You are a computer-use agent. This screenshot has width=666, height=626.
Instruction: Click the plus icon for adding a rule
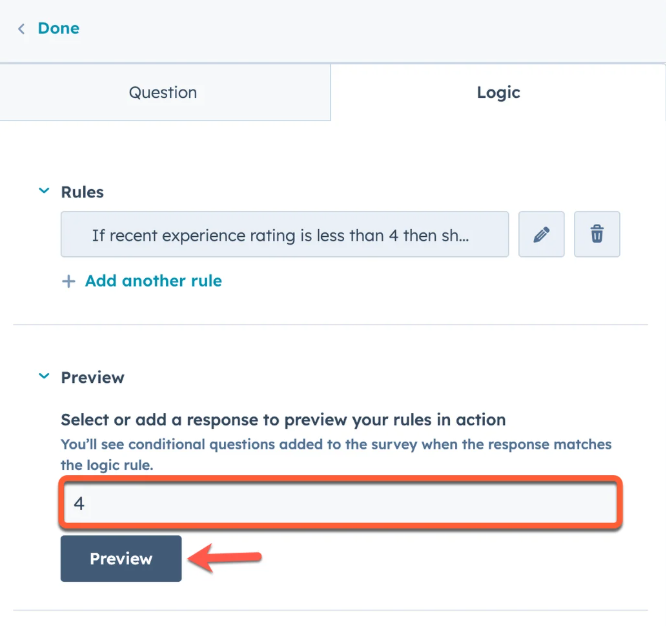coord(69,282)
